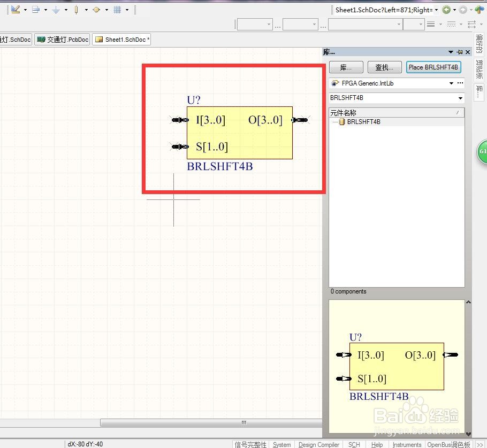This screenshot has width=487, height=448.
Task: Click the green 61 floating badge
Action: tap(482, 151)
